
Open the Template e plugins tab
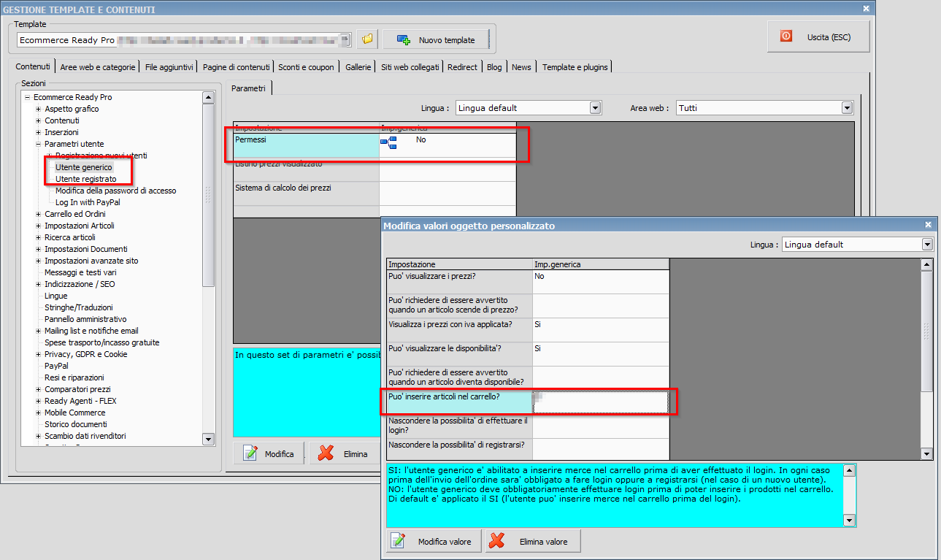click(x=575, y=66)
